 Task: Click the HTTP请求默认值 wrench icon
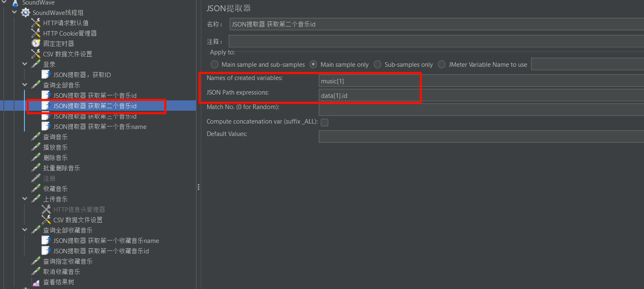pos(36,23)
